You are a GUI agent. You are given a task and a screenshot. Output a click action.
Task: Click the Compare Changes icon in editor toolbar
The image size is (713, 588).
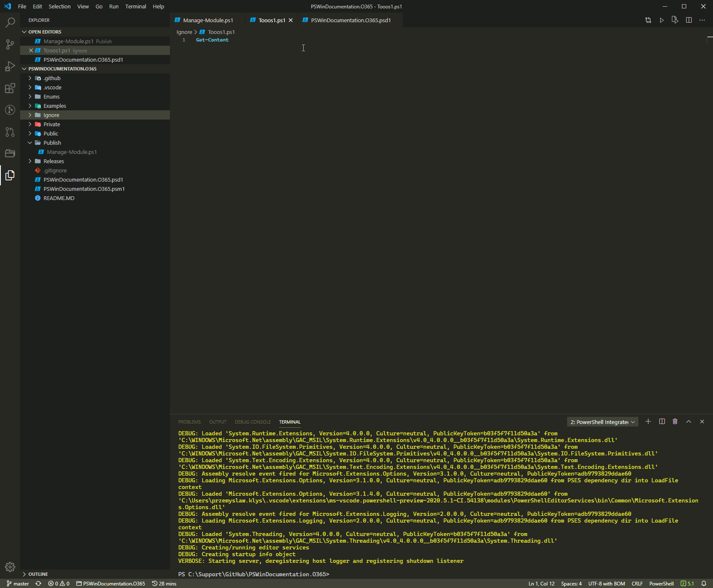pyautogui.click(x=648, y=20)
